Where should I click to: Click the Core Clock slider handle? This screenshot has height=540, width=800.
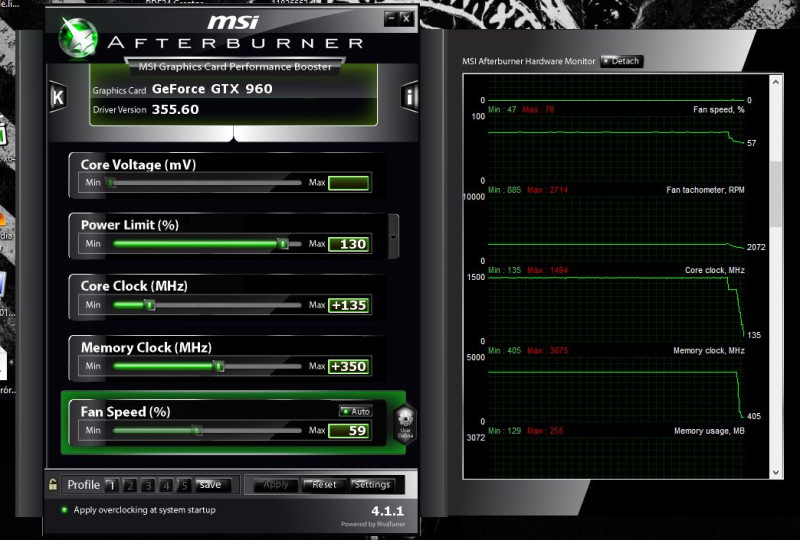pos(149,305)
